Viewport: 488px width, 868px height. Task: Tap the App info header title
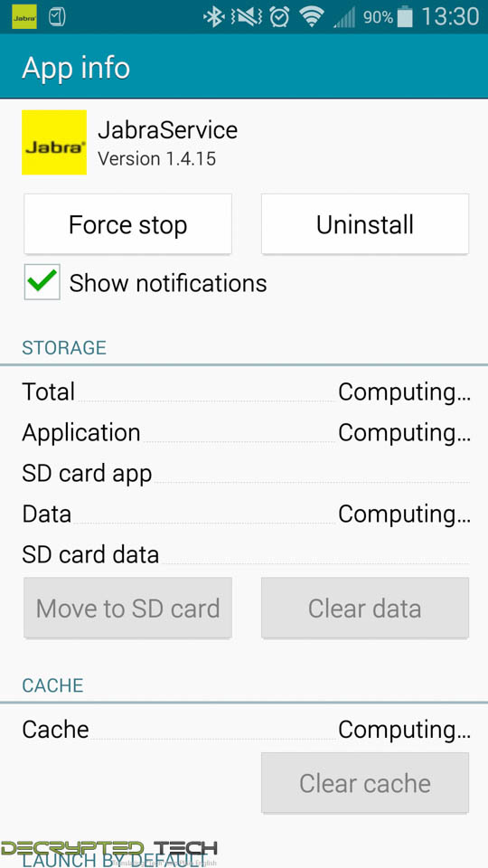tap(76, 68)
